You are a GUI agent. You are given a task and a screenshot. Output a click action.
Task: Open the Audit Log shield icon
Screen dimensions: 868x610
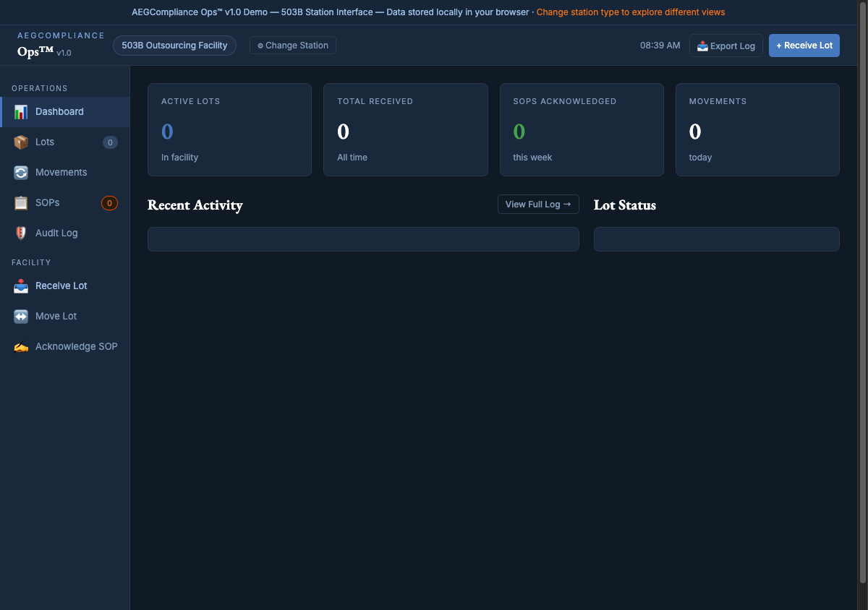(21, 233)
